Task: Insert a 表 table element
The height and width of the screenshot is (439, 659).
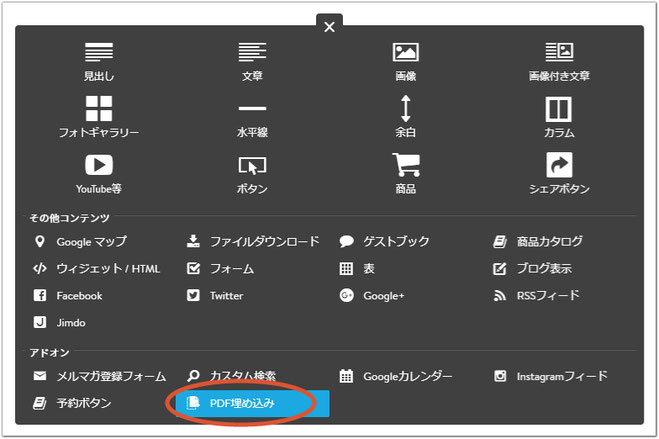Action: [x=357, y=268]
